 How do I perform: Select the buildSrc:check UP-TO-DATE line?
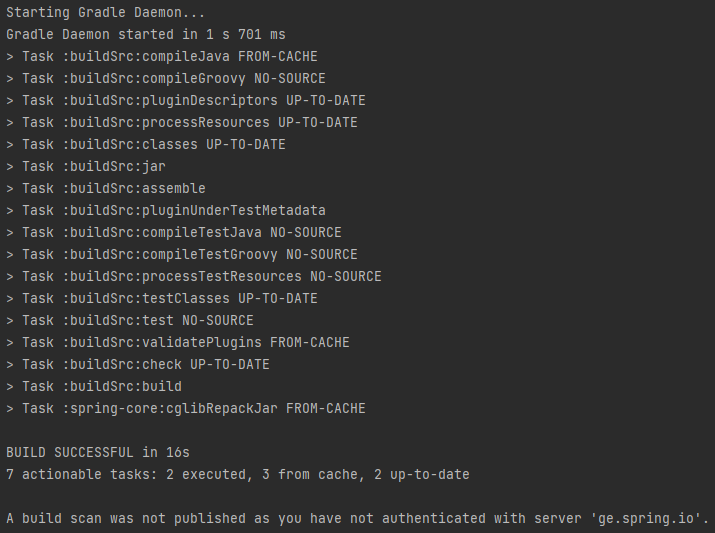coord(138,364)
